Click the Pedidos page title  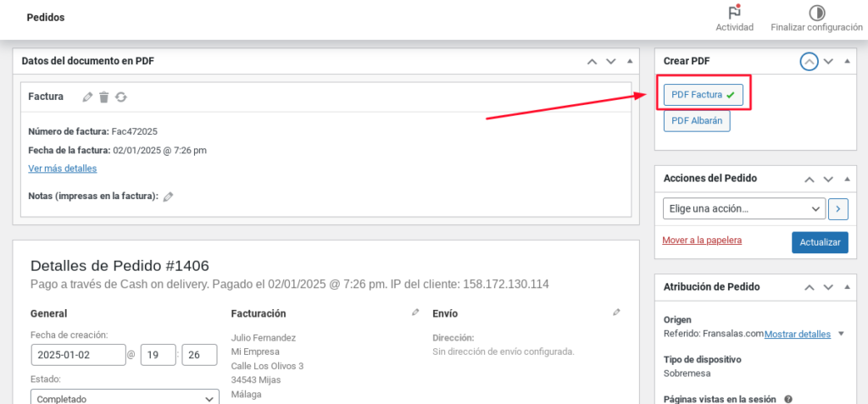click(46, 18)
